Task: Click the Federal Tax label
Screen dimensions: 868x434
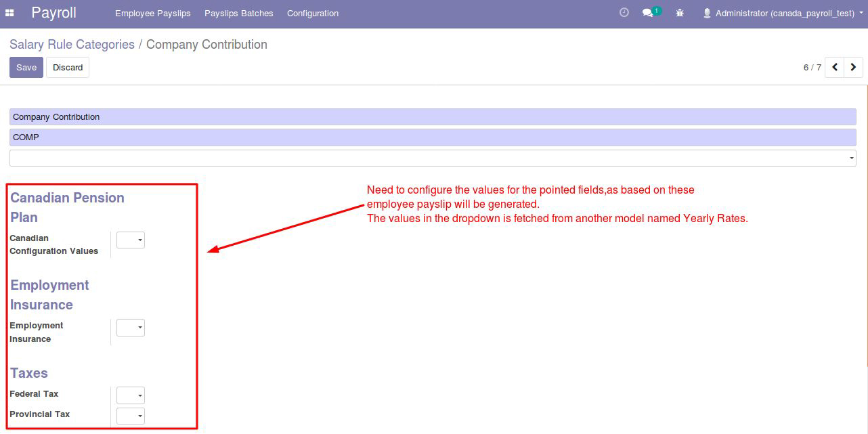Action: pos(34,394)
